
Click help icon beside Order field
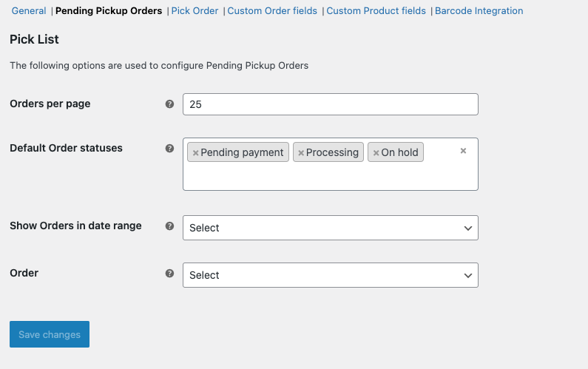[x=169, y=274]
